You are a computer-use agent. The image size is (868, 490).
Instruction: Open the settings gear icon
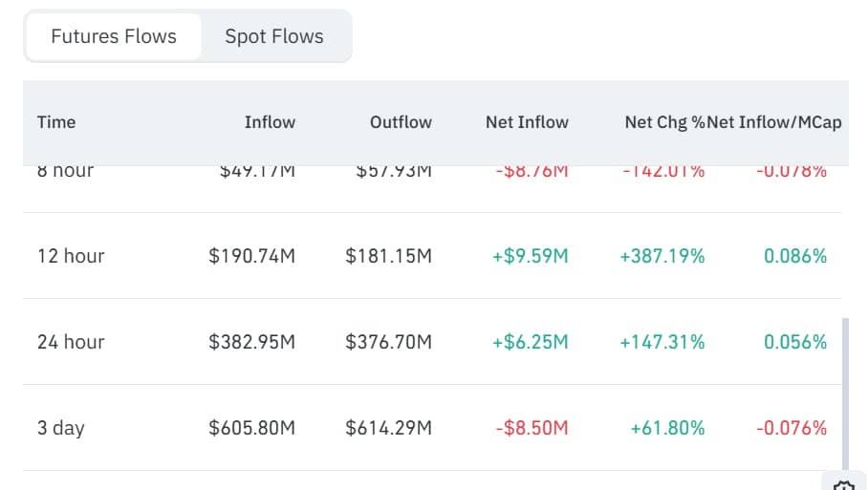[x=844, y=484]
